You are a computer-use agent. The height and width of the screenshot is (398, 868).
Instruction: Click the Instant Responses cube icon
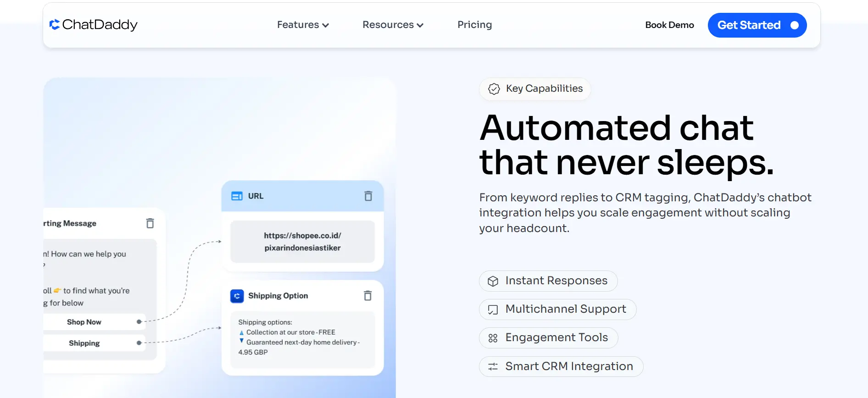pos(493,281)
